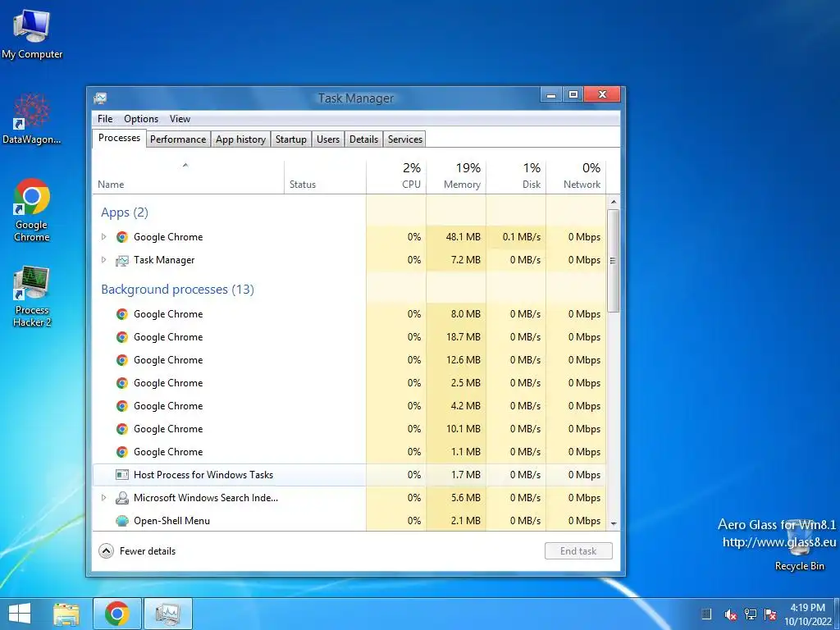The image size is (840, 630).
Task: Open the Startup tab
Action: tap(291, 139)
